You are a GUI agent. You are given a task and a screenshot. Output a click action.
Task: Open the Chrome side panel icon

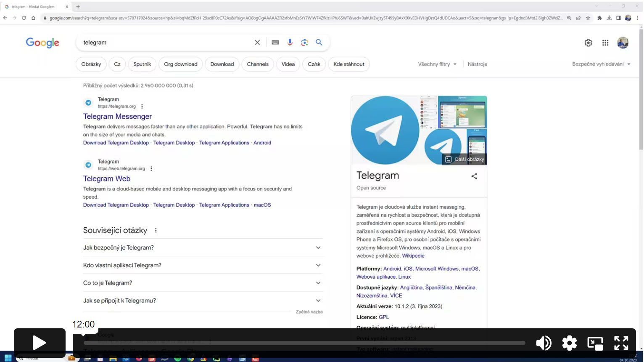[x=618, y=18]
